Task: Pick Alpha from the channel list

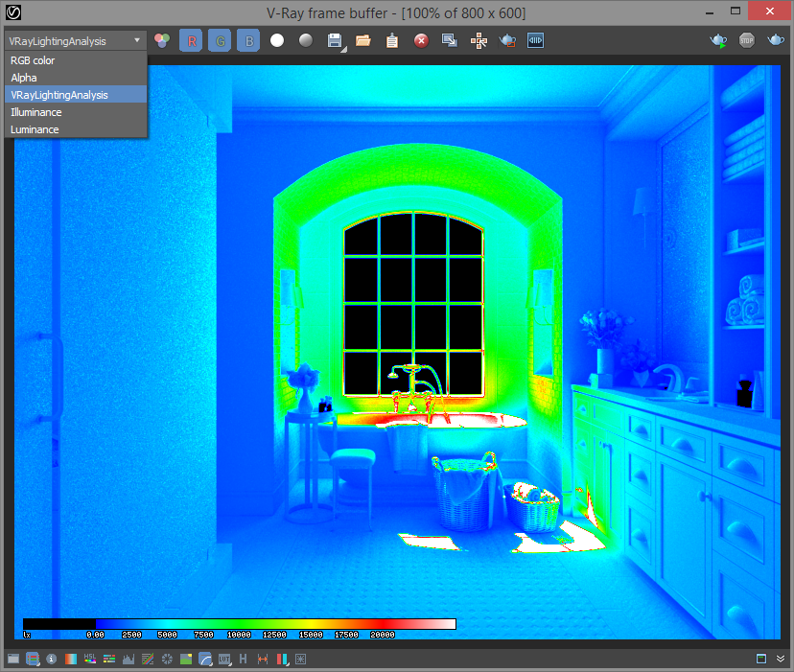Action: [x=24, y=78]
